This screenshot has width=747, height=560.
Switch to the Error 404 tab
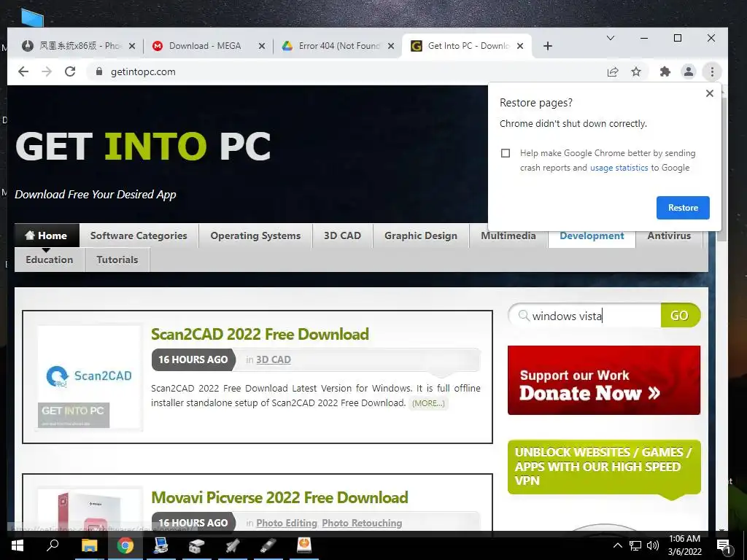tap(338, 46)
